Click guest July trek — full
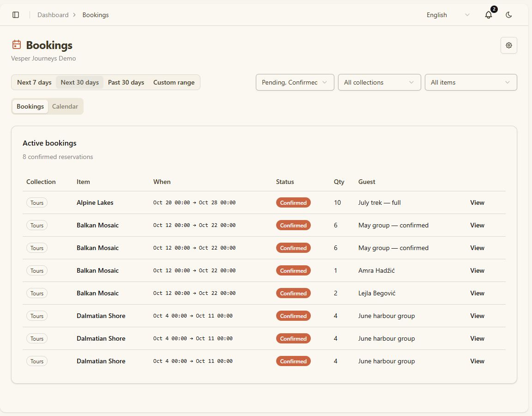Viewport: 532px width, 416px height. (x=379, y=202)
